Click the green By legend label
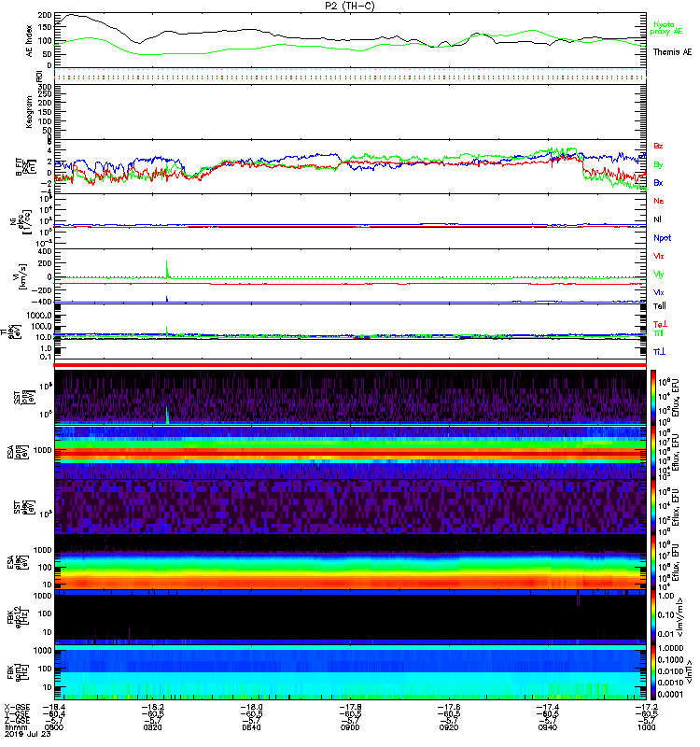This screenshot has width=700, height=747. click(x=658, y=165)
